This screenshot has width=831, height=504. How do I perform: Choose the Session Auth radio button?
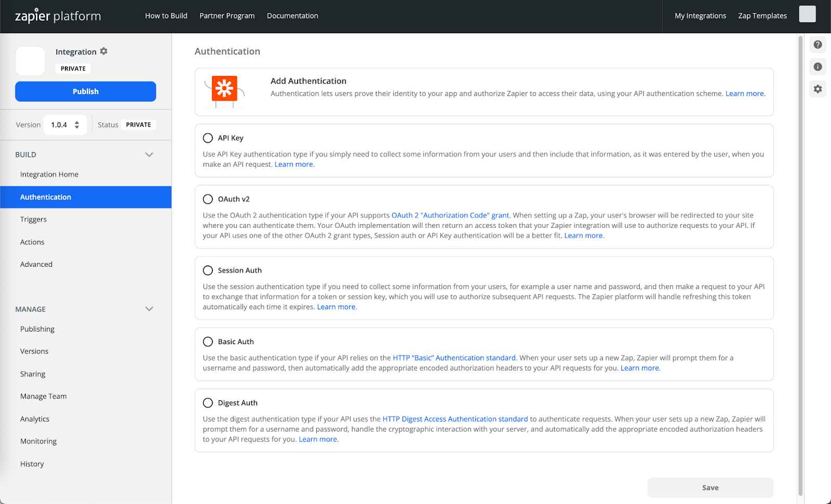[x=208, y=270]
